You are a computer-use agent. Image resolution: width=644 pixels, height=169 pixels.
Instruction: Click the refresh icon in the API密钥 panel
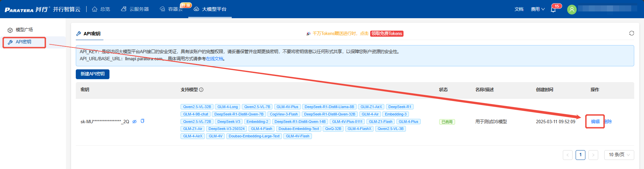(x=632, y=33)
